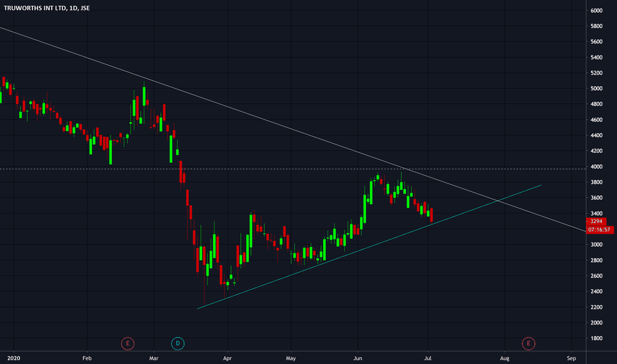Screen dimensions: 617x364
Task: Click the Feb label on time axis
Action: (x=87, y=358)
